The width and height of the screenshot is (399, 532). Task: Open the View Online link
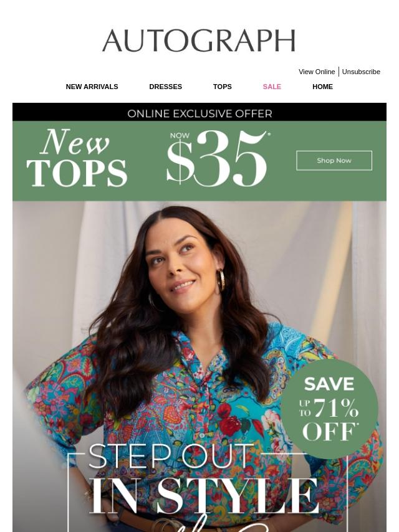coord(317,72)
